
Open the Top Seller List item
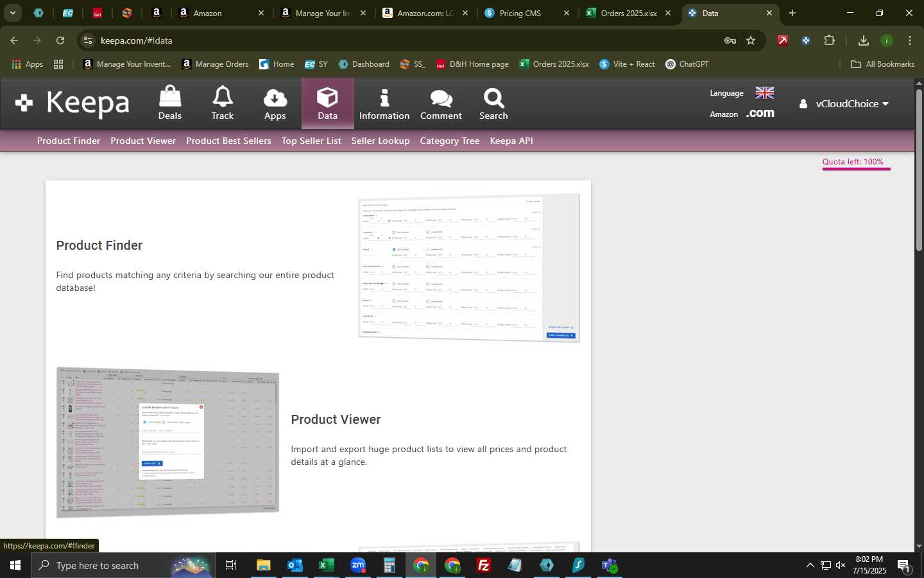[311, 141]
